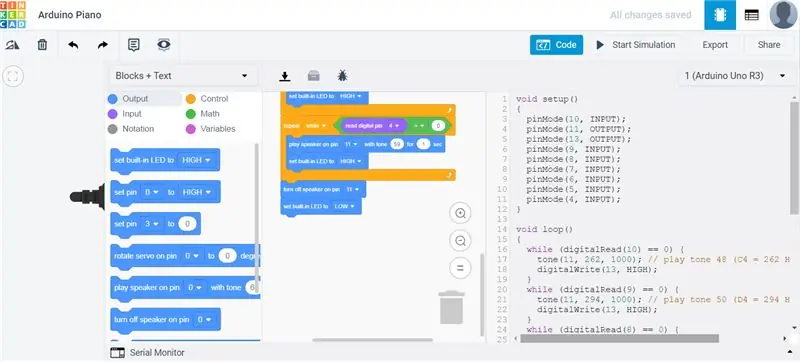This screenshot has height=362, width=800.
Task: Open the notes tool icon
Action: 134,45
